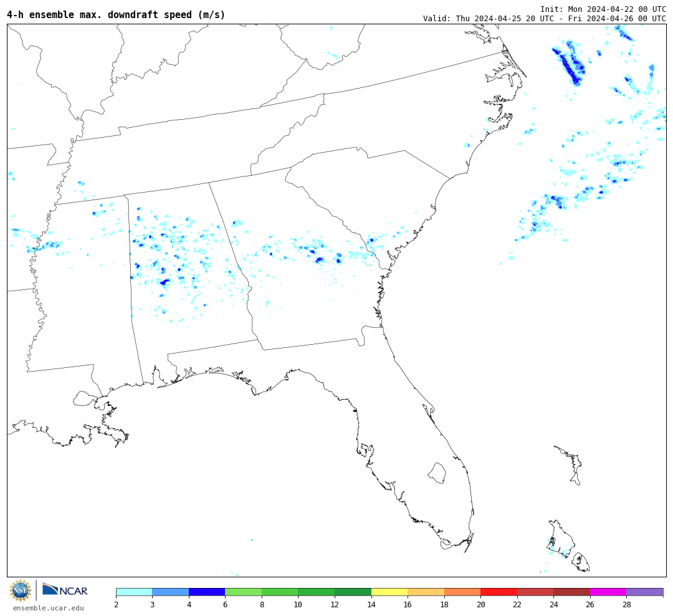673x616 pixels.
Task: Select the orange 18–20 m/s swatch
Action: pyautogui.click(x=462, y=592)
